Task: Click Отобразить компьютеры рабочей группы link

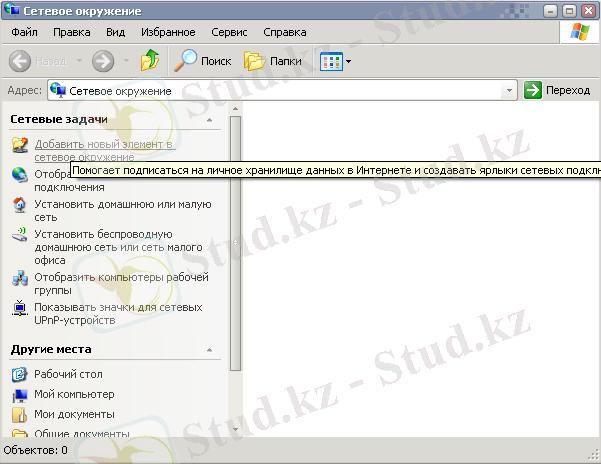Action: pyautogui.click(x=121, y=284)
